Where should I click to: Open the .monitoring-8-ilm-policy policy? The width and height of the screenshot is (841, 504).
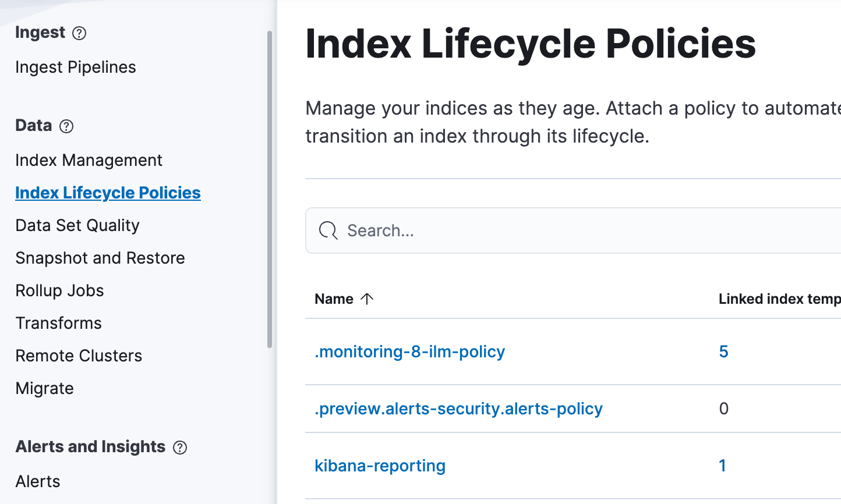coord(409,352)
